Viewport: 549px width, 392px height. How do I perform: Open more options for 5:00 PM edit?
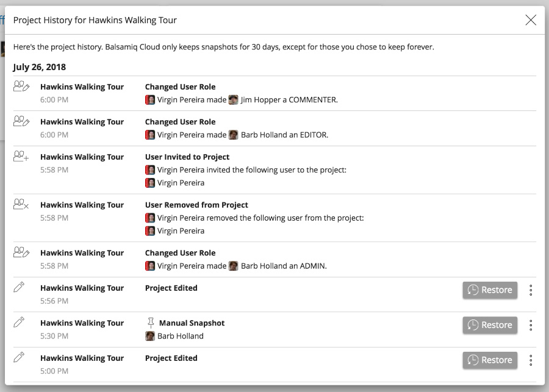(x=531, y=360)
